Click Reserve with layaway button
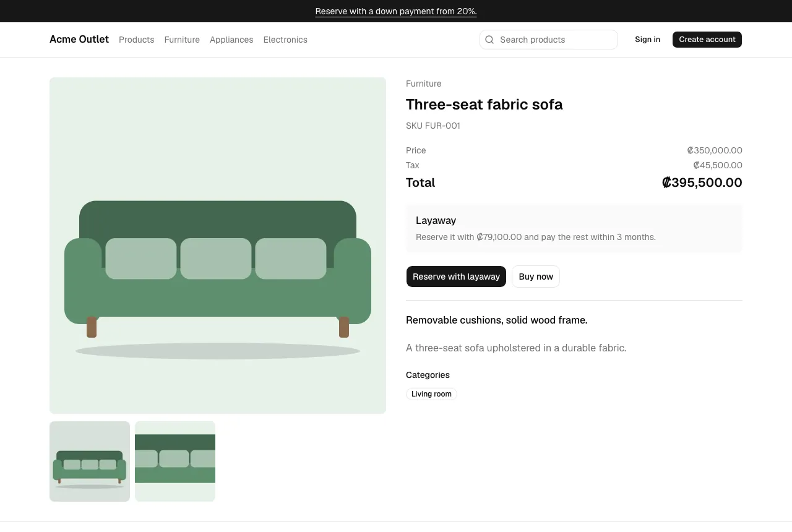792x532 pixels. 456,277
